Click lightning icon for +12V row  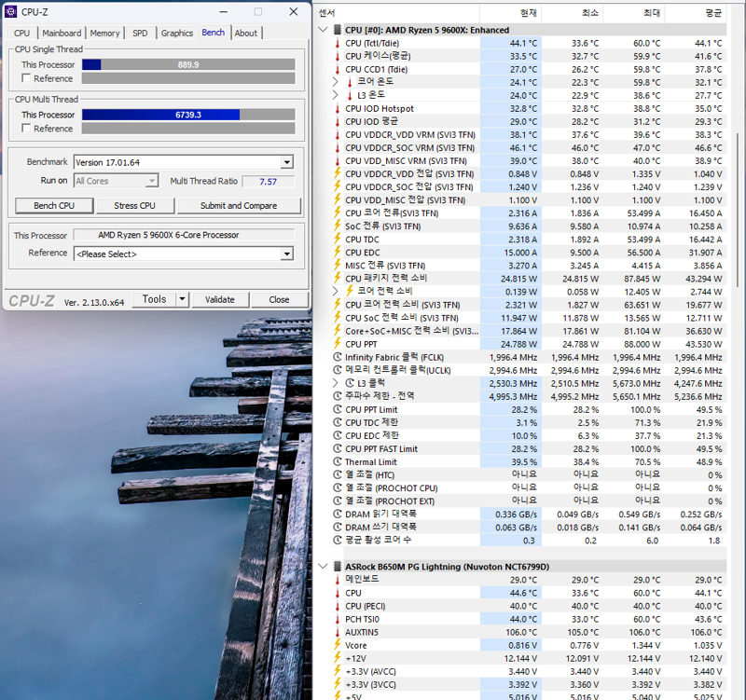tap(338, 658)
